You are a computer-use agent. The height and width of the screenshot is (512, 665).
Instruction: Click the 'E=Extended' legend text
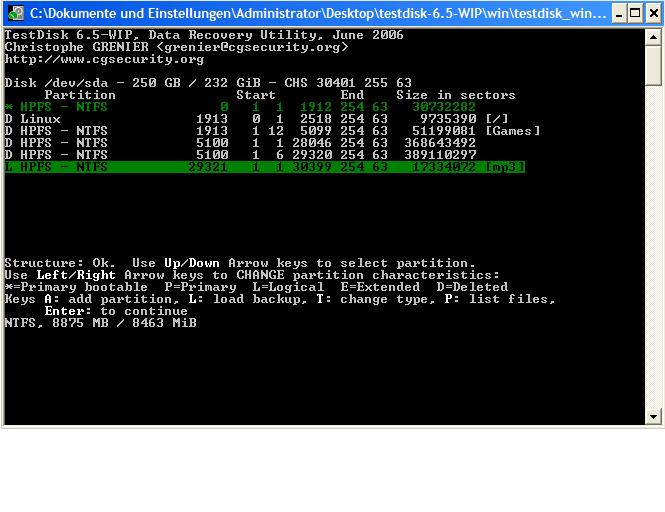[380, 287]
